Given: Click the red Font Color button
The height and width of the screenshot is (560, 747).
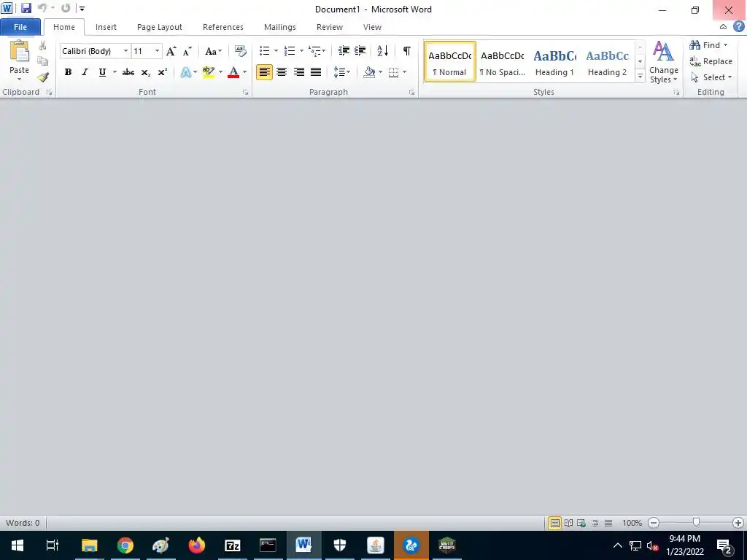Looking at the screenshot, I should pos(233,72).
